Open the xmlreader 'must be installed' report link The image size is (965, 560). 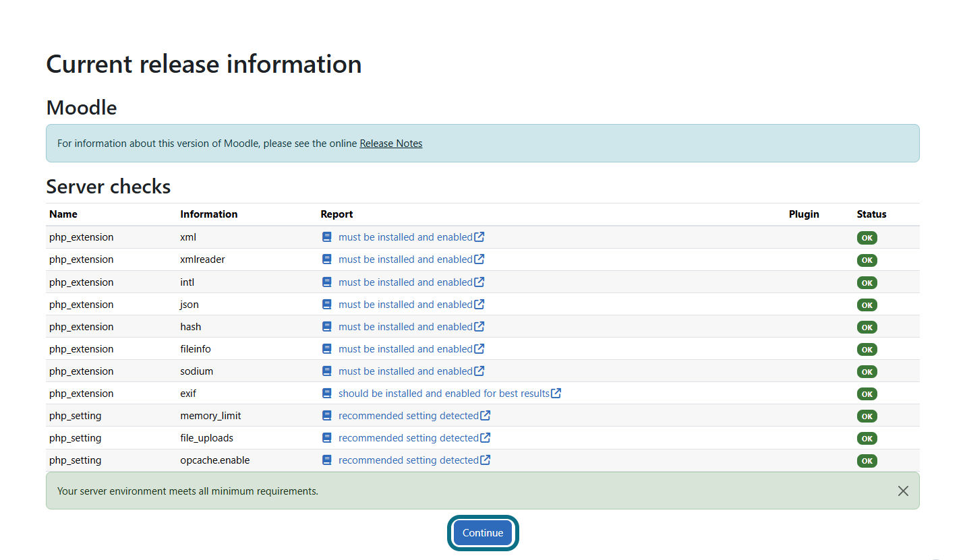tap(405, 259)
